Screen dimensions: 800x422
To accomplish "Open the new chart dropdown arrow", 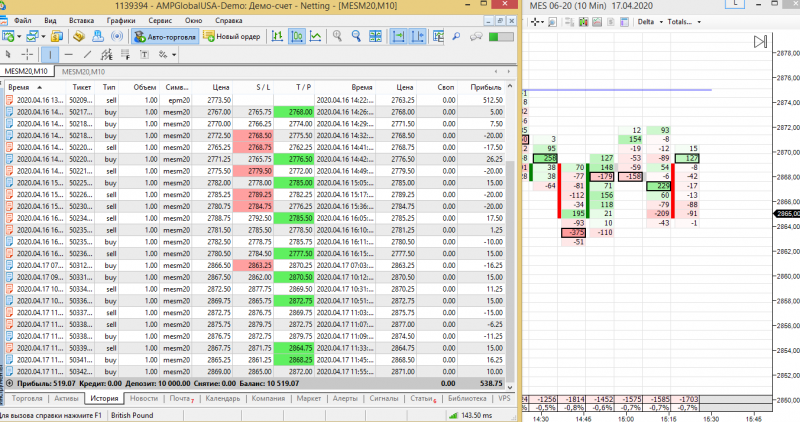I will tap(21, 37).
